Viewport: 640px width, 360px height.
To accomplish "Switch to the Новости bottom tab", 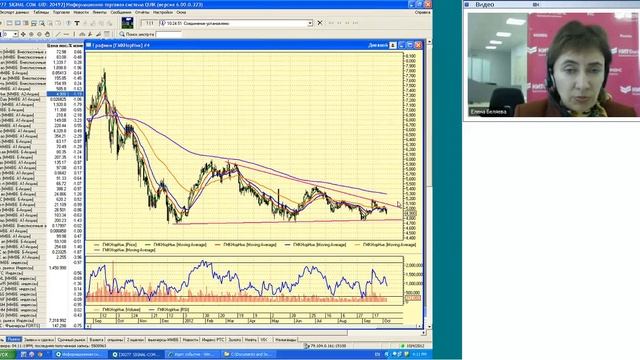I will coord(190,339).
